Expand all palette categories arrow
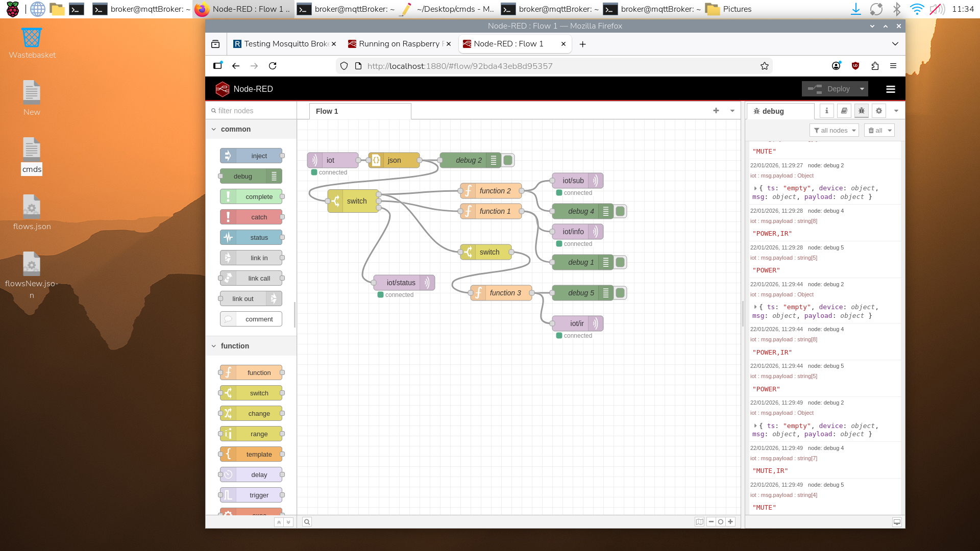This screenshot has width=980, height=551. [x=288, y=522]
